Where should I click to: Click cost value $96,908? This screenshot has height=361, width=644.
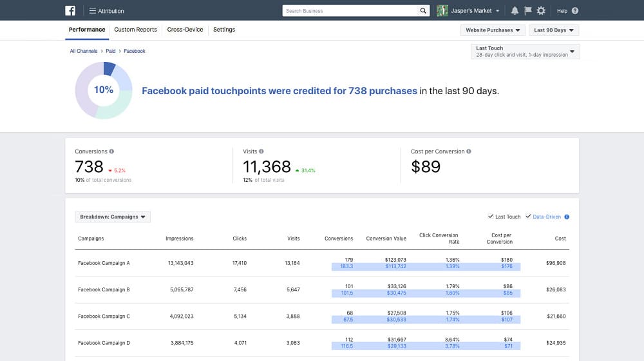tap(556, 263)
